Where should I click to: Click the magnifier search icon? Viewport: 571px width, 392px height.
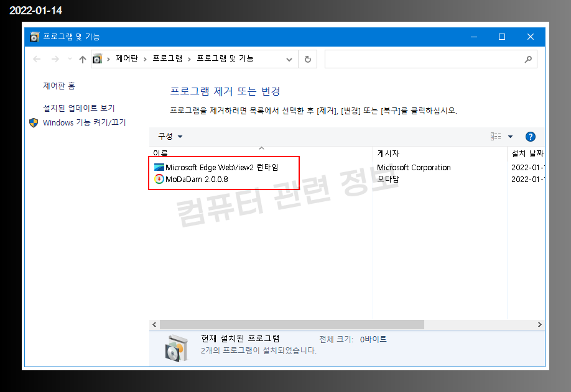coord(529,59)
